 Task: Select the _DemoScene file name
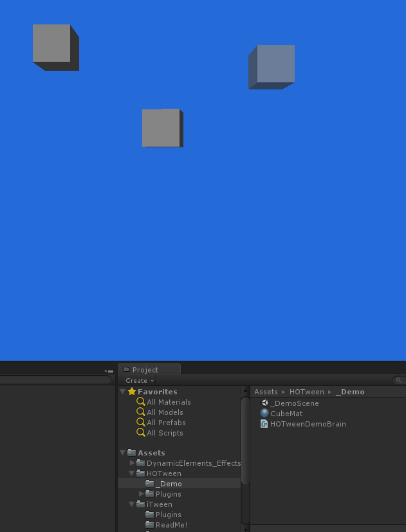[294, 403]
